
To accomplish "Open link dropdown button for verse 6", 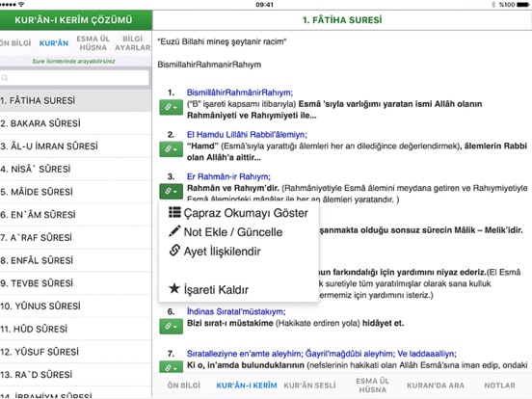I will [171, 327].
